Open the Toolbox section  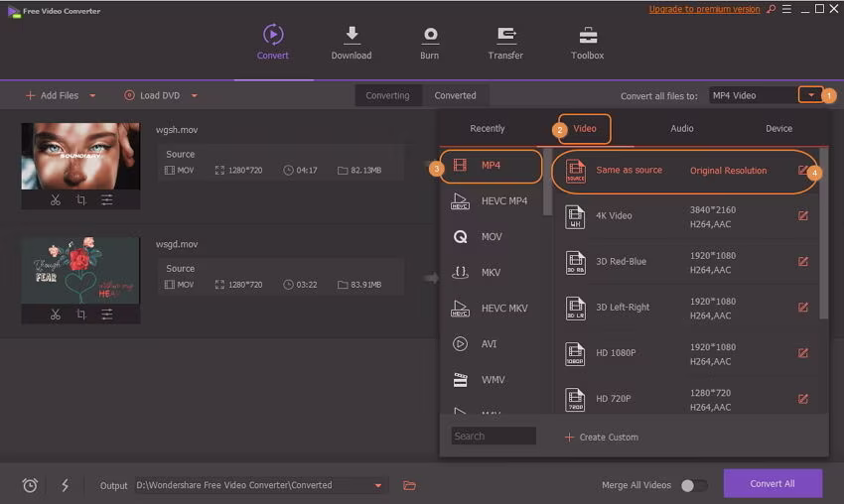pyautogui.click(x=587, y=43)
